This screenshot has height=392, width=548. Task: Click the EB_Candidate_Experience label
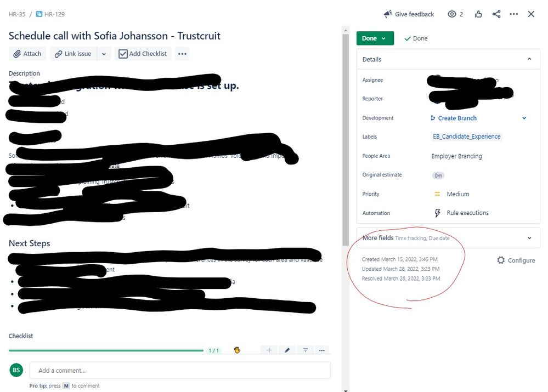(467, 137)
